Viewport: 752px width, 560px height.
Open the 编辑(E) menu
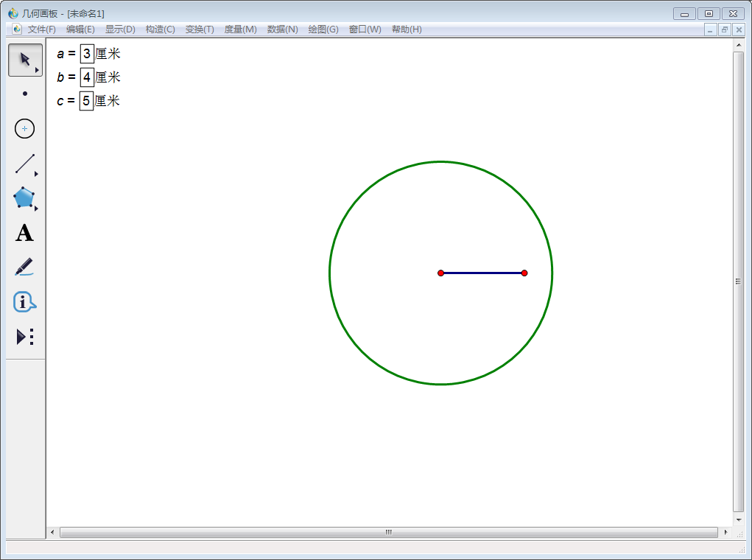80,29
